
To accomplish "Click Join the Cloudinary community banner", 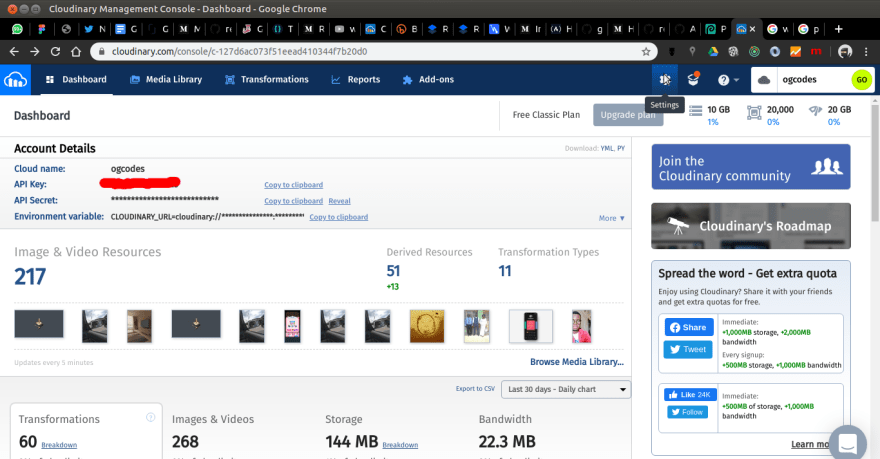I will pyautogui.click(x=751, y=167).
